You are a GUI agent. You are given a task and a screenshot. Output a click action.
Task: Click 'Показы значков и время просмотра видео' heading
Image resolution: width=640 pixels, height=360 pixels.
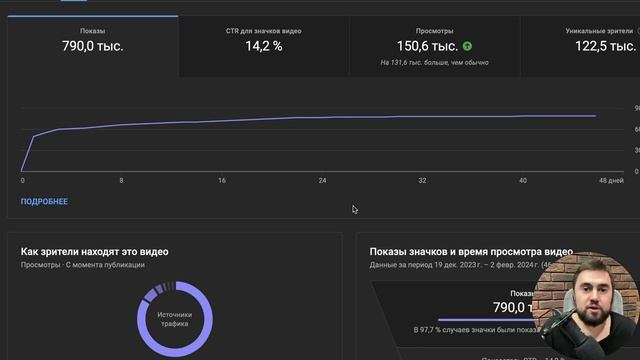[x=471, y=251]
